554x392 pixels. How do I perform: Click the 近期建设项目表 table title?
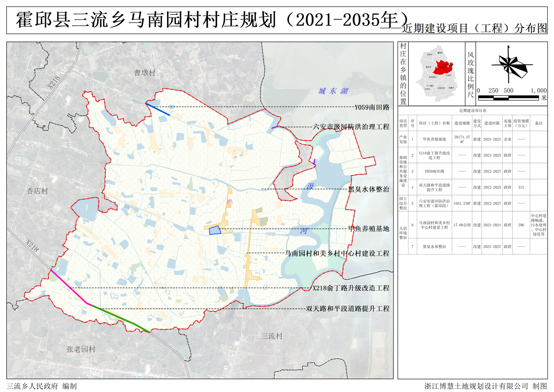[473, 111]
